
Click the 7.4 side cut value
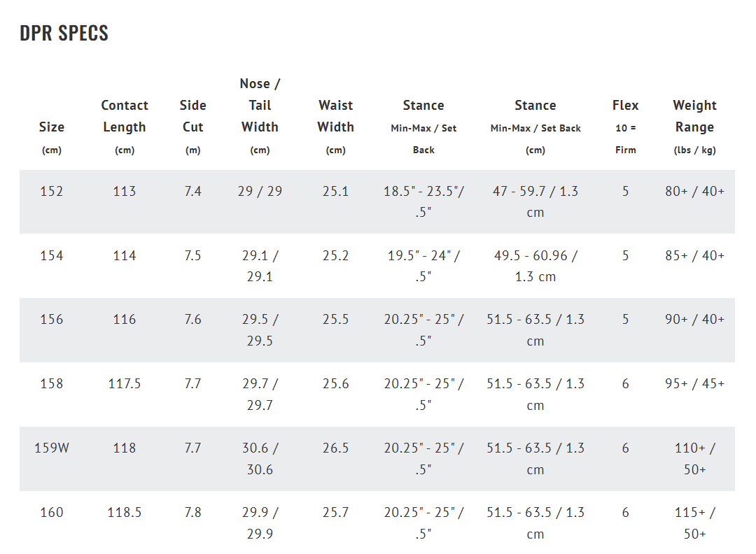point(192,191)
